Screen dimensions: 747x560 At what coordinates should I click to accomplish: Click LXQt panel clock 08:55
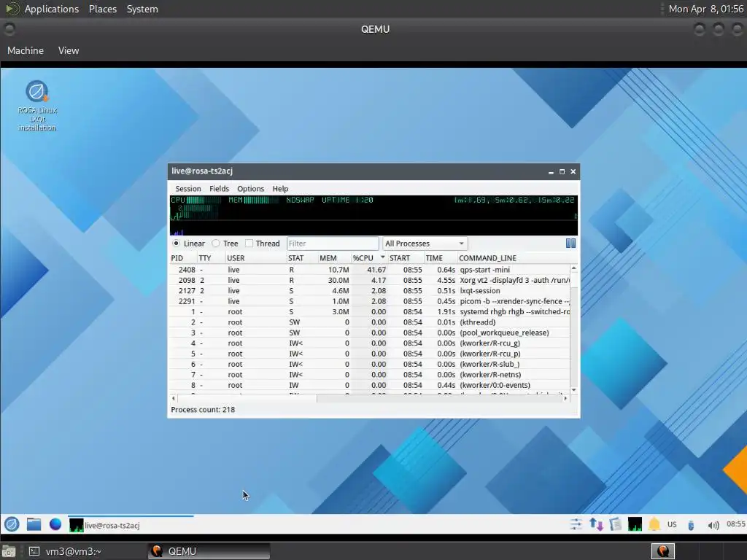click(x=735, y=524)
